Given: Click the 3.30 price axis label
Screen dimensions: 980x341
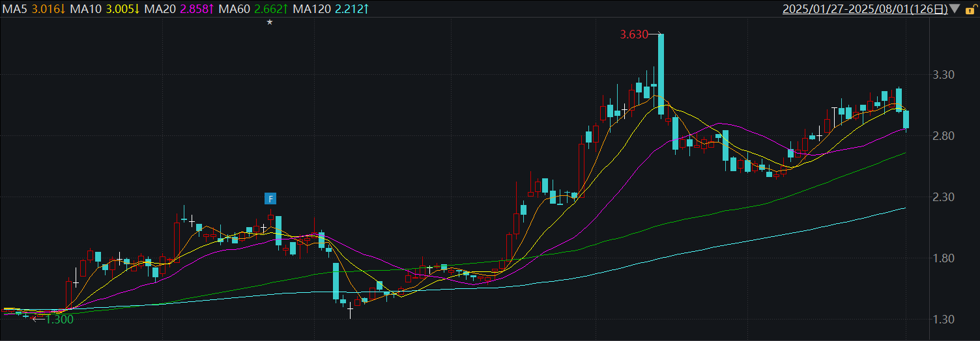Looking at the screenshot, I should point(944,75).
